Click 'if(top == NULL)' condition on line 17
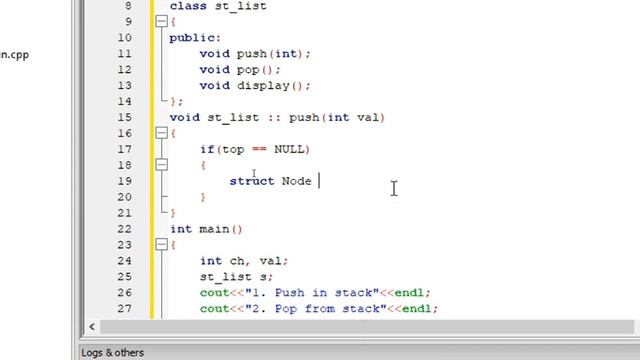This screenshot has width=640, height=360. [x=255, y=149]
